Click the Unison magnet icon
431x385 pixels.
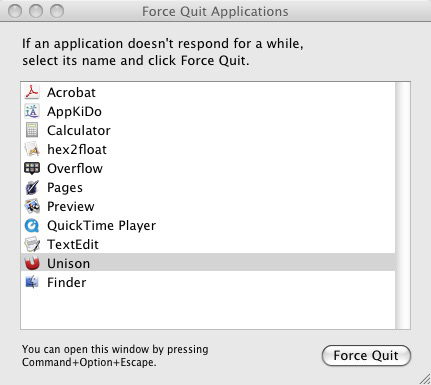tap(32, 263)
